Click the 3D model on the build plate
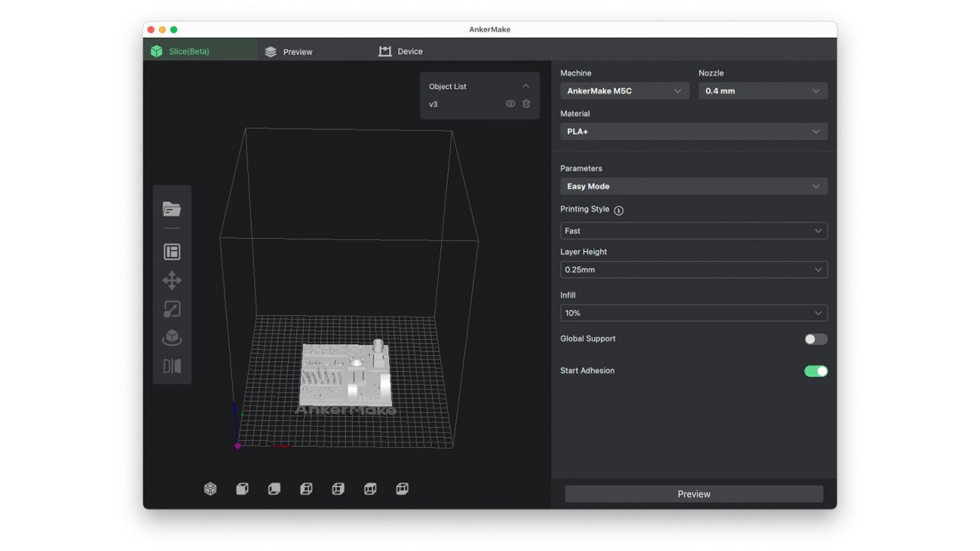The width and height of the screenshot is (980, 551). (x=345, y=373)
